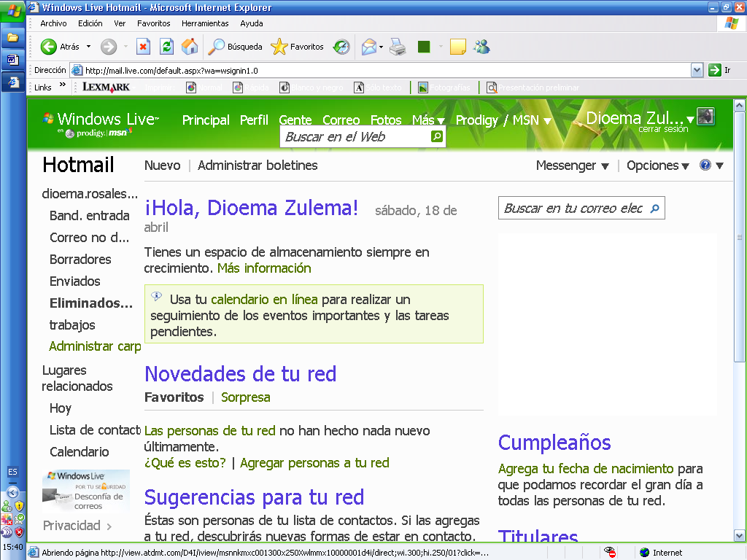The width and height of the screenshot is (747, 560).
Task: Expand the address bar dropdown
Action: tap(697, 71)
